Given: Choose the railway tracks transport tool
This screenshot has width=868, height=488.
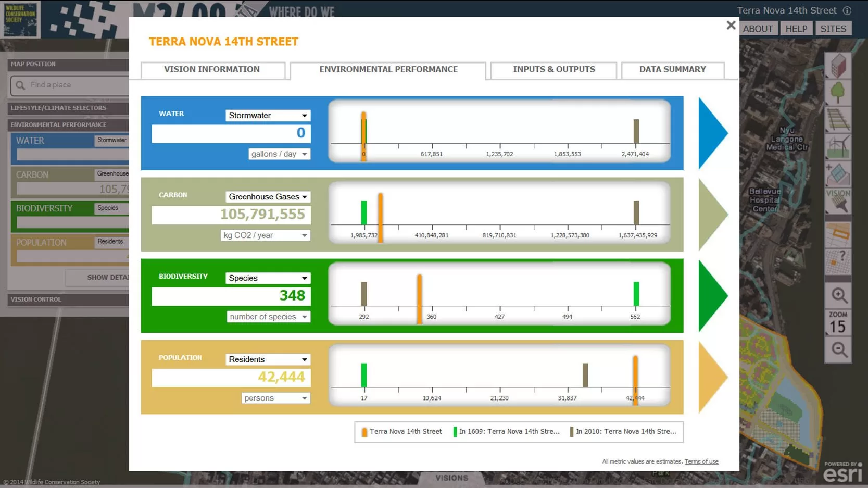Looking at the screenshot, I should click(838, 120).
